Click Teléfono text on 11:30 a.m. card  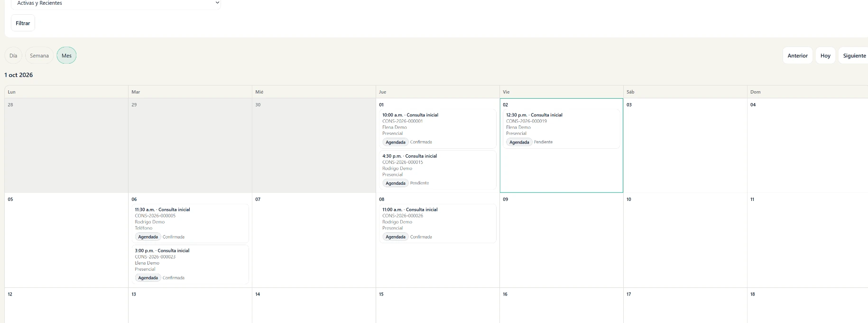144,228
